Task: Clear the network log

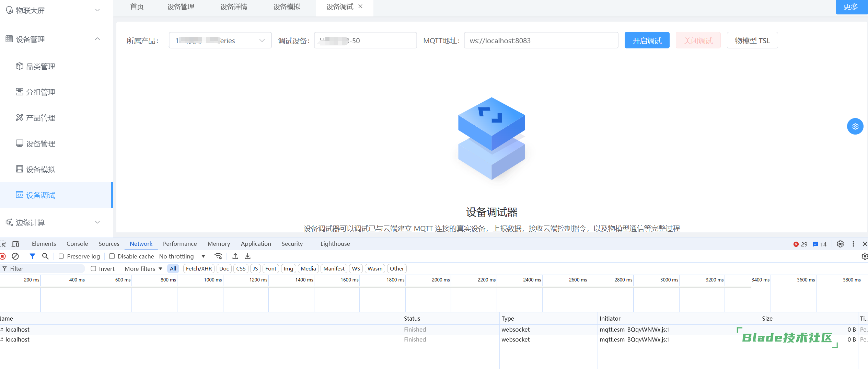Action: point(15,256)
